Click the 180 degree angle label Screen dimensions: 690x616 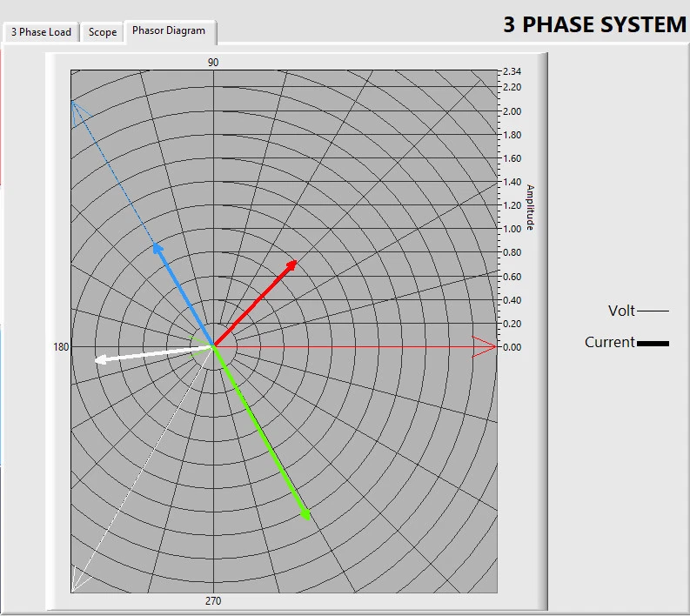tap(61, 347)
